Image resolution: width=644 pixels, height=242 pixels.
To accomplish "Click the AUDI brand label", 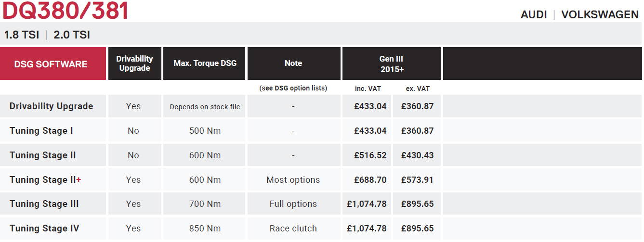I will [x=534, y=14].
